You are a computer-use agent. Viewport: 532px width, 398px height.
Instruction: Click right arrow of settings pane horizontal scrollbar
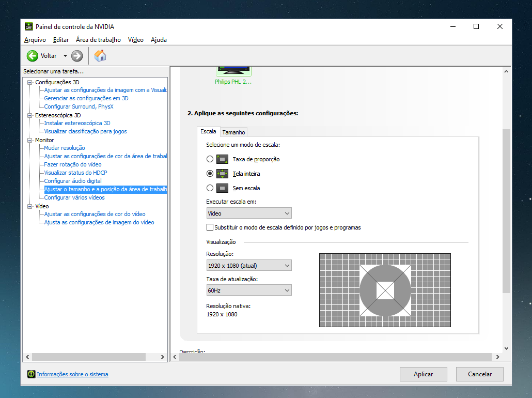498,357
